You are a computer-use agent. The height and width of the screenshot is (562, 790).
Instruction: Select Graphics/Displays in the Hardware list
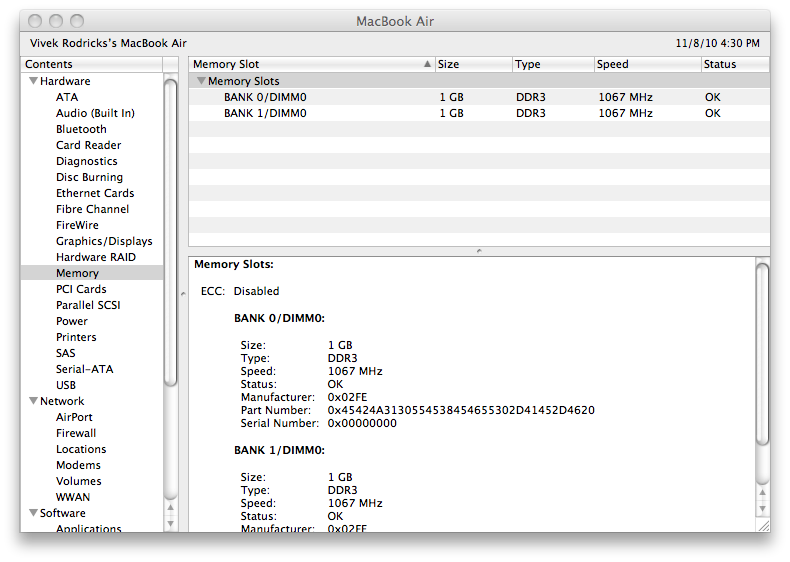pos(104,241)
